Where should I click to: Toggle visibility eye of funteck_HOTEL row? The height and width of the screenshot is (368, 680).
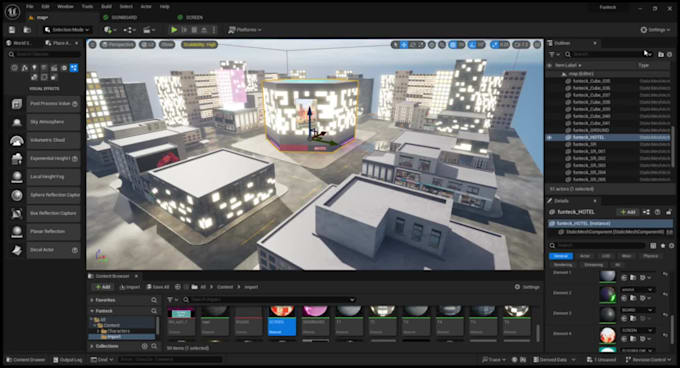[x=550, y=137]
